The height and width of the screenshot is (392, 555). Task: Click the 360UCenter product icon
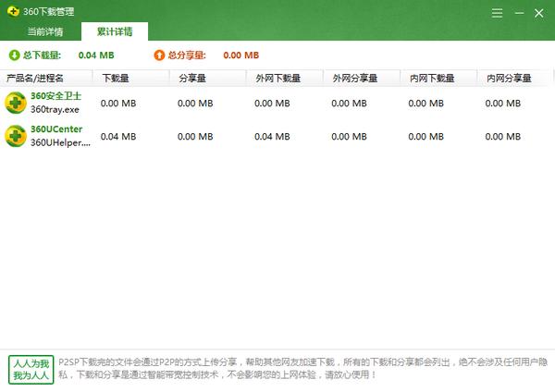point(16,136)
